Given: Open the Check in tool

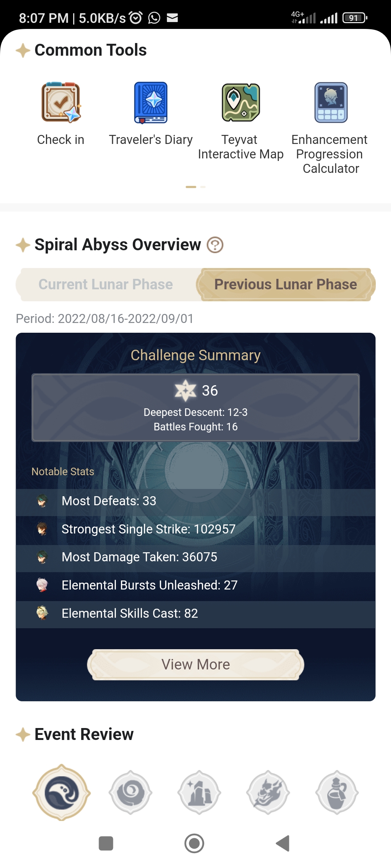Looking at the screenshot, I should click(x=60, y=103).
